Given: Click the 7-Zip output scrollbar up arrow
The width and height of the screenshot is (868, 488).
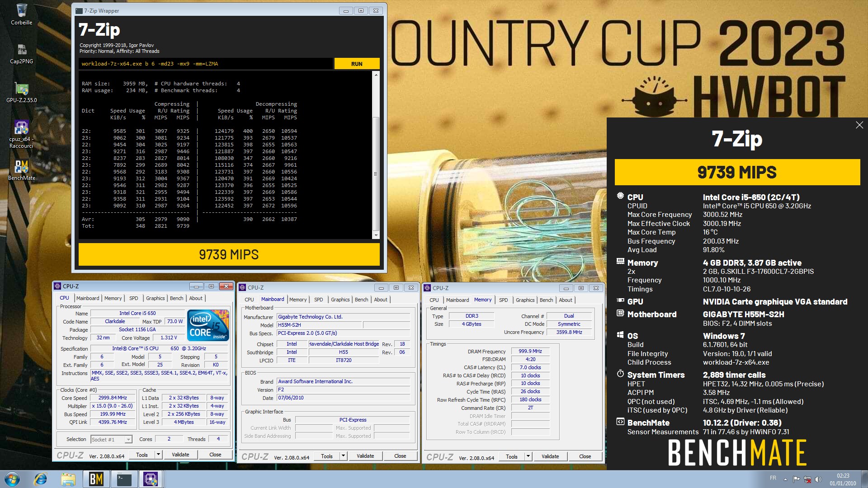Looking at the screenshot, I should pyautogui.click(x=376, y=75).
